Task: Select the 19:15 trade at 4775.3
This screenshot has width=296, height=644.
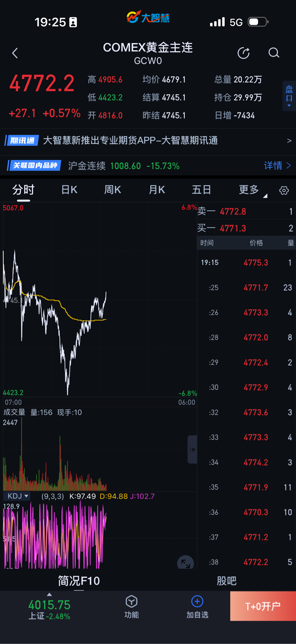Action: point(246,263)
